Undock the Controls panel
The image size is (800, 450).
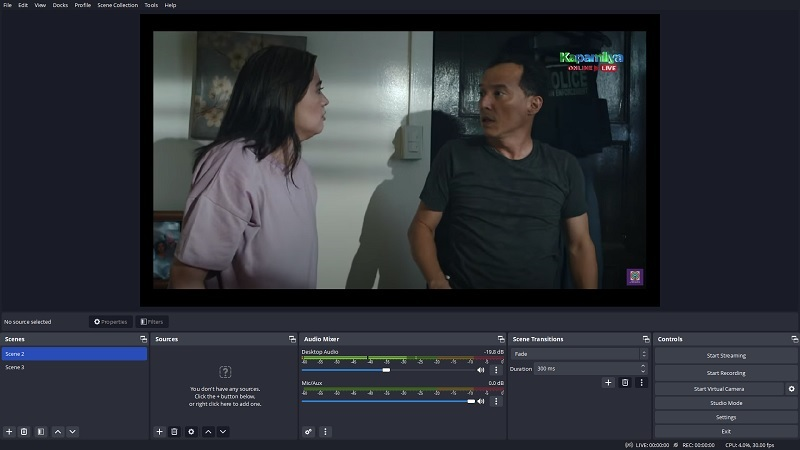click(794, 339)
